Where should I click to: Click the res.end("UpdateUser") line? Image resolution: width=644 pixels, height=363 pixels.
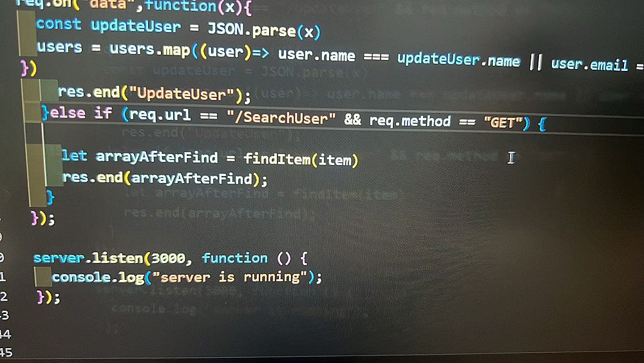(154, 93)
